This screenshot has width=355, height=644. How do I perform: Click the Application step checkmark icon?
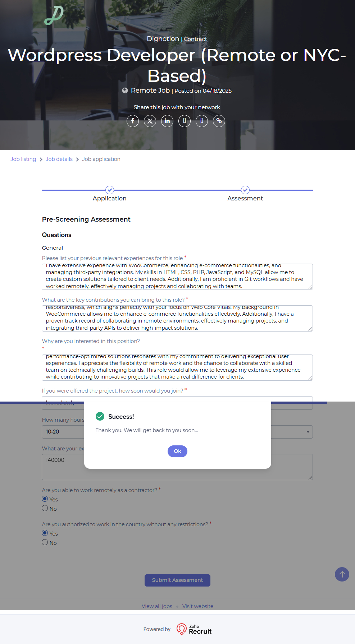pos(110,190)
